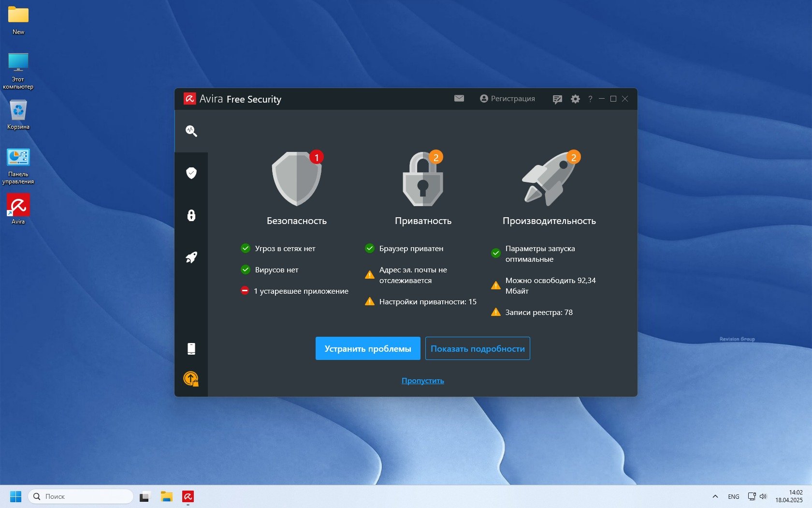812x508 pixels.
Task: Click the large Performance rocket graphic
Action: click(x=549, y=179)
